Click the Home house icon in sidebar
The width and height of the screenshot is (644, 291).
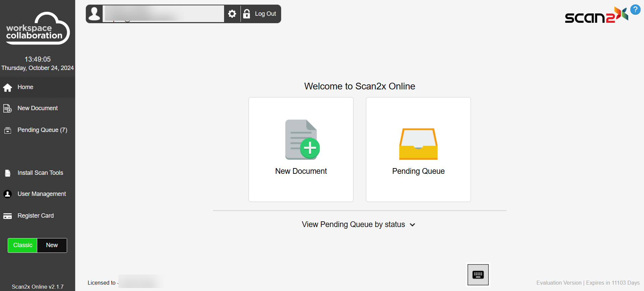[8, 87]
